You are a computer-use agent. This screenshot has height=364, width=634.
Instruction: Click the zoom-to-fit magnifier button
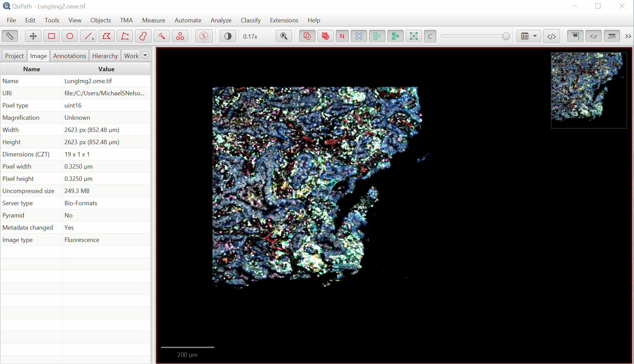(x=284, y=36)
